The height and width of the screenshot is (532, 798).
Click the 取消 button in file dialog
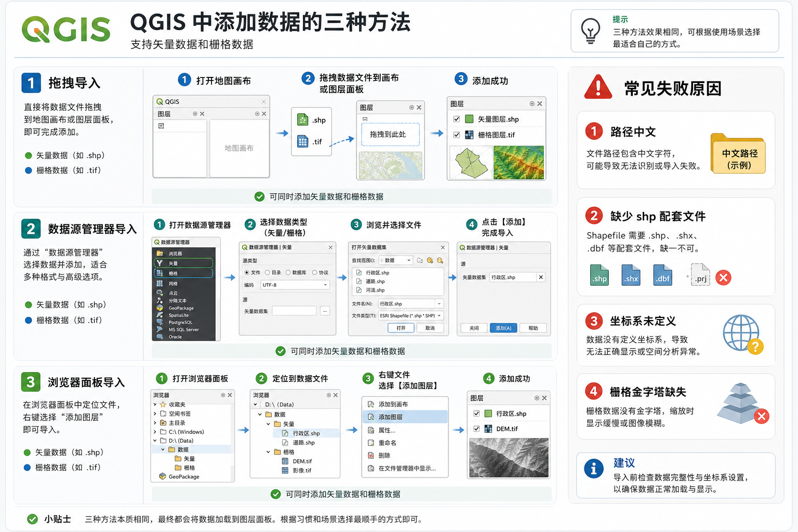pos(430,328)
